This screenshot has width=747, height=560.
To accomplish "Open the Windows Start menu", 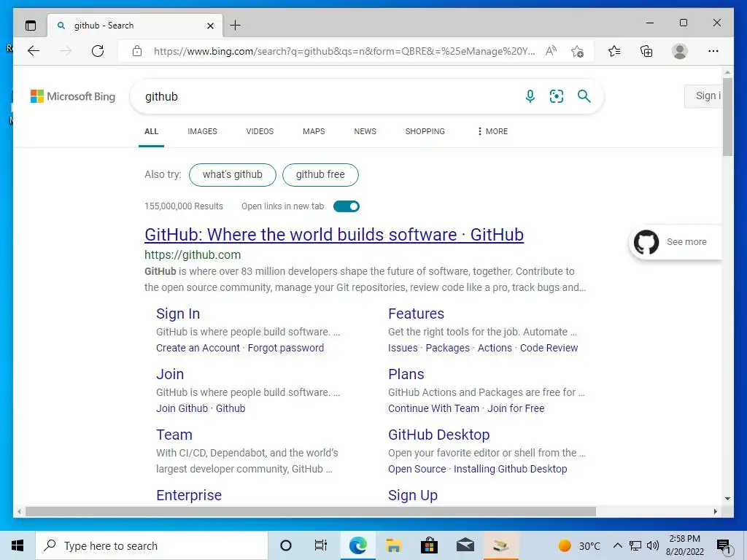I will coord(18,545).
